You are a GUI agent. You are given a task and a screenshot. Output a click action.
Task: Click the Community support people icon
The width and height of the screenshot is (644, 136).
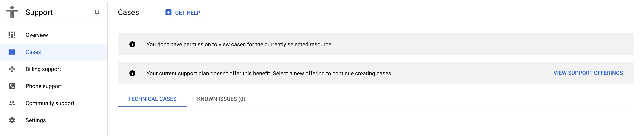(x=12, y=103)
